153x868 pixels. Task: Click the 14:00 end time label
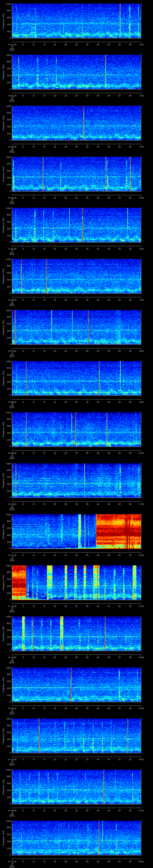(x=141, y=657)
